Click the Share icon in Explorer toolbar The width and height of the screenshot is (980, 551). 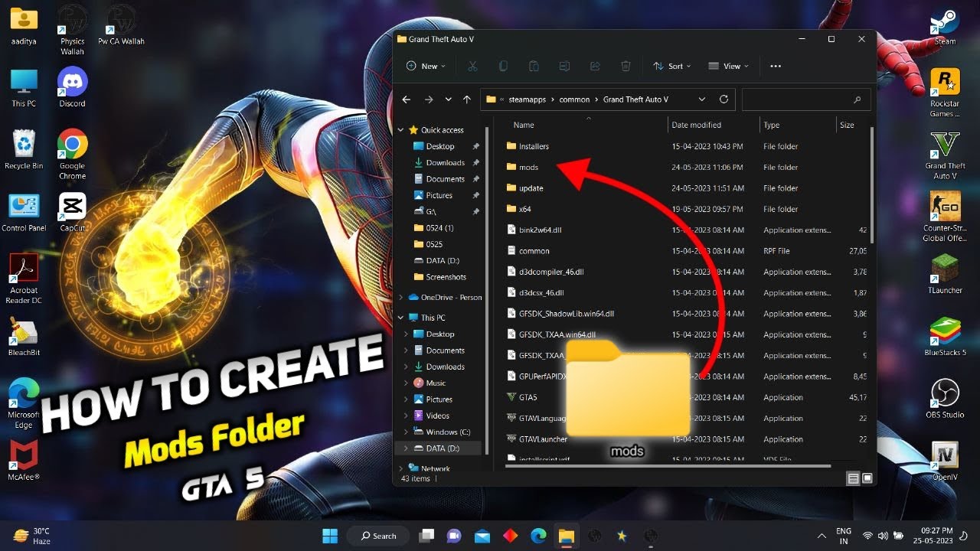click(x=595, y=66)
